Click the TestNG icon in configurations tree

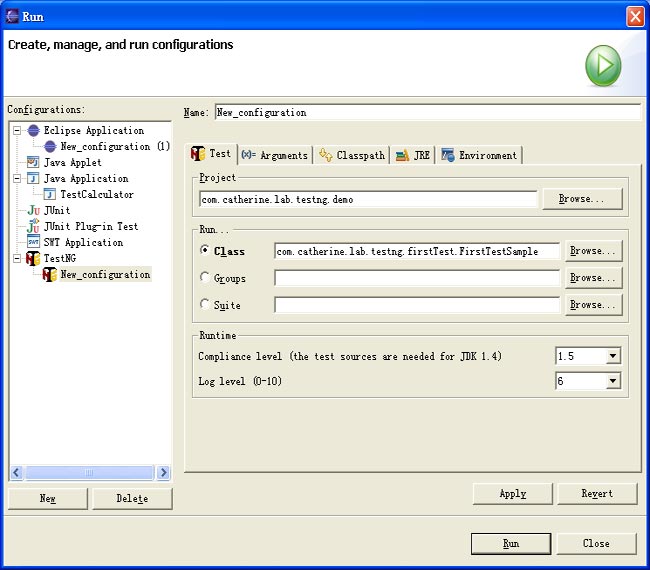[x=33, y=259]
